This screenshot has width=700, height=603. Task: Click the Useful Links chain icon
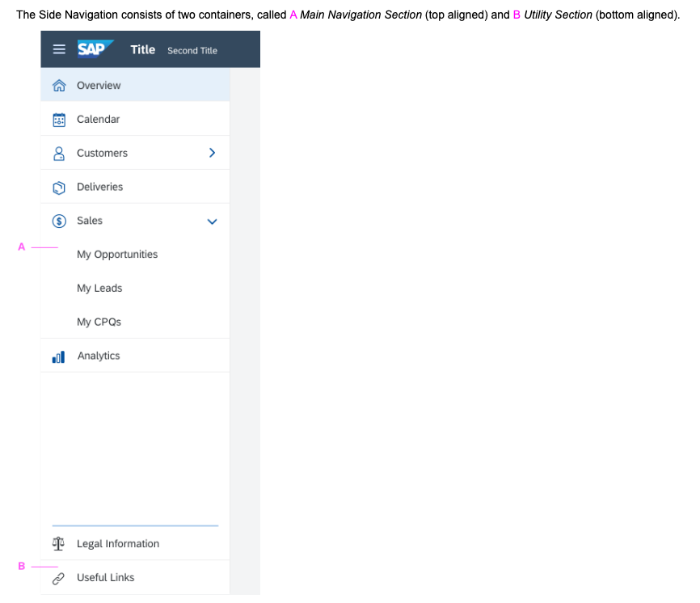click(58, 577)
